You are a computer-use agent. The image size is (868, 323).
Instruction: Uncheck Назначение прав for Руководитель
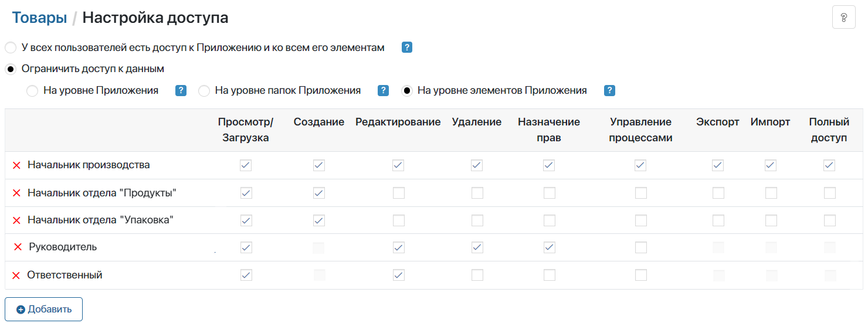coord(550,247)
